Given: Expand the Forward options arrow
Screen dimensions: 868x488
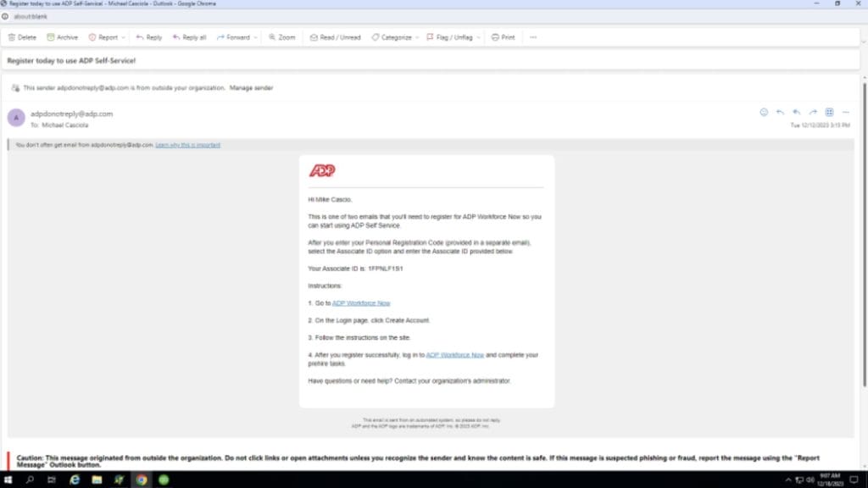Looking at the screenshot, I should [x=256, y=37].
